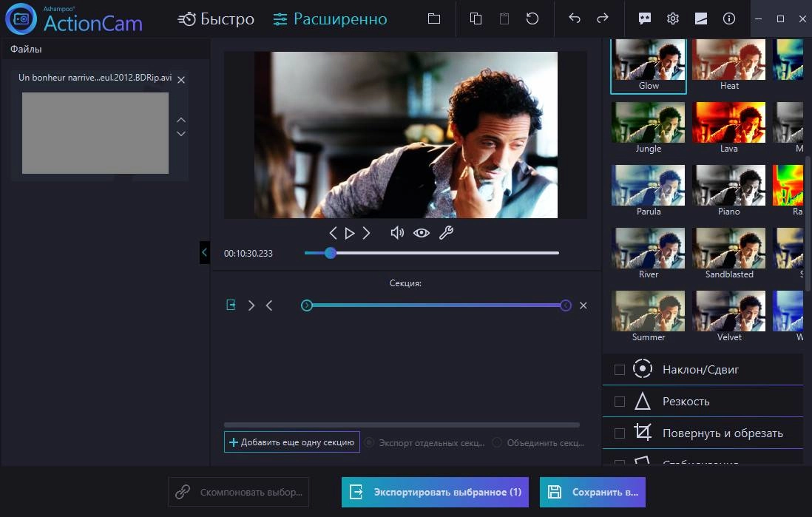Screen dimensions: 812x517
Task: Play the video preview
Action: tap(350, 233)
